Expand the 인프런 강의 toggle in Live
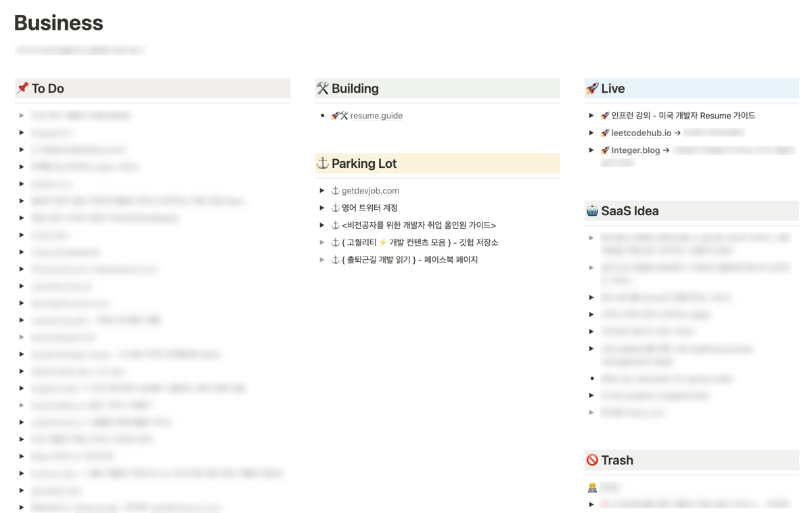 (591, 116)
